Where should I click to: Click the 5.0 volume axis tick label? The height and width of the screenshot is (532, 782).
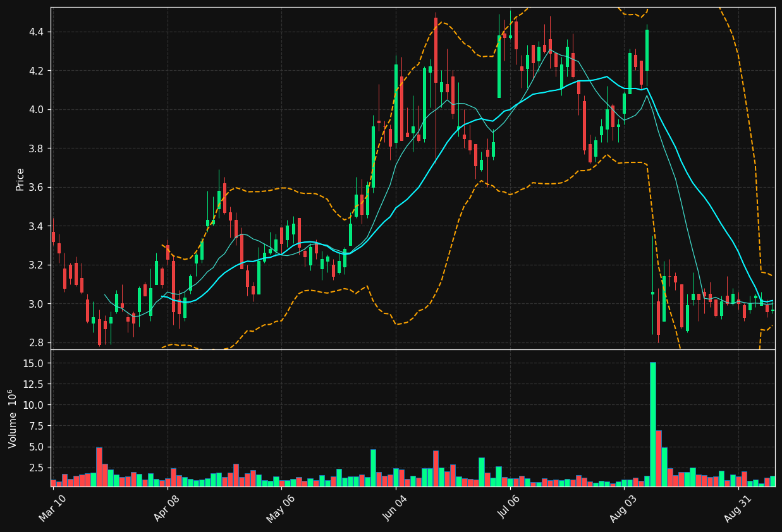click(38, 447)
